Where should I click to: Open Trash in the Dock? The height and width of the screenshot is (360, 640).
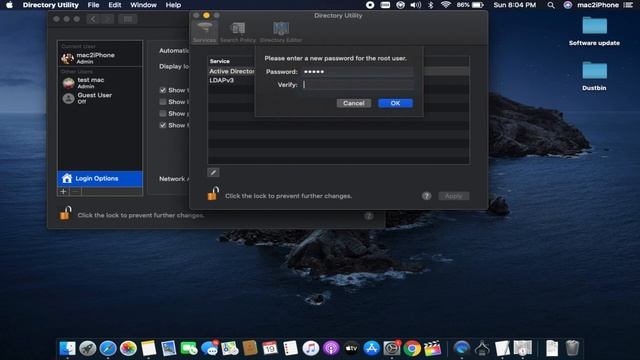(x=572, y=348)
